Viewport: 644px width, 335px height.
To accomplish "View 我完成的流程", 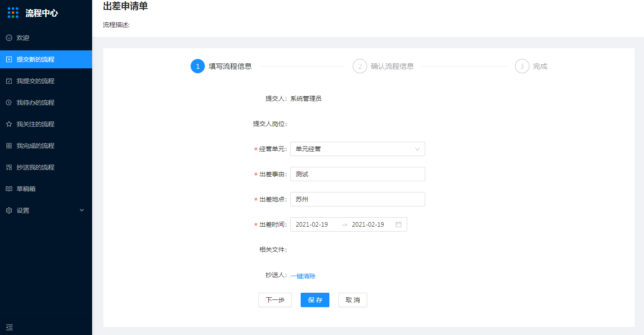I will 46,146.
